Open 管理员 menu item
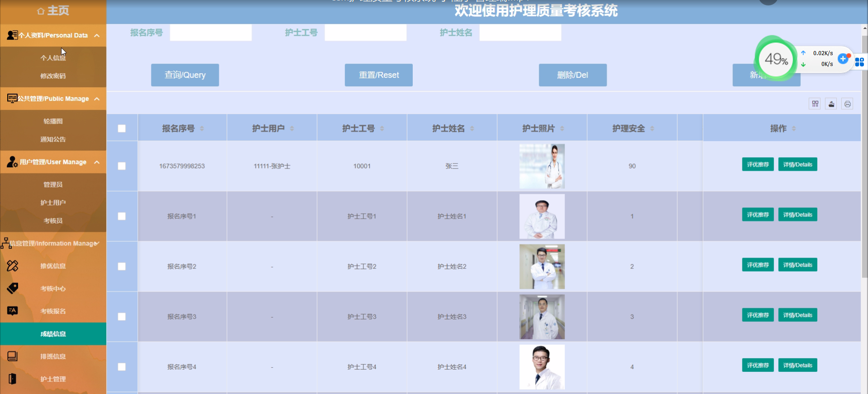This screenshot has height=394, width=868. 53,184
